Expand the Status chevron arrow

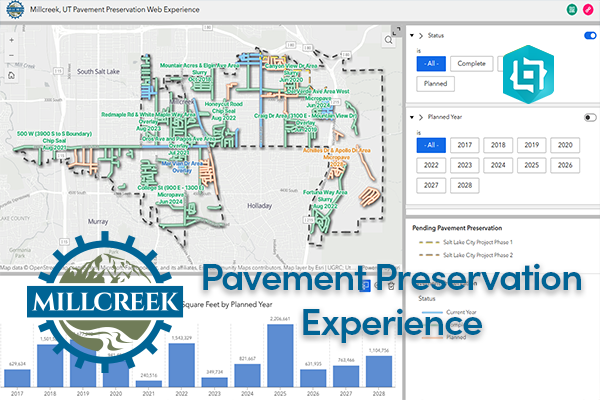point(421,36)
